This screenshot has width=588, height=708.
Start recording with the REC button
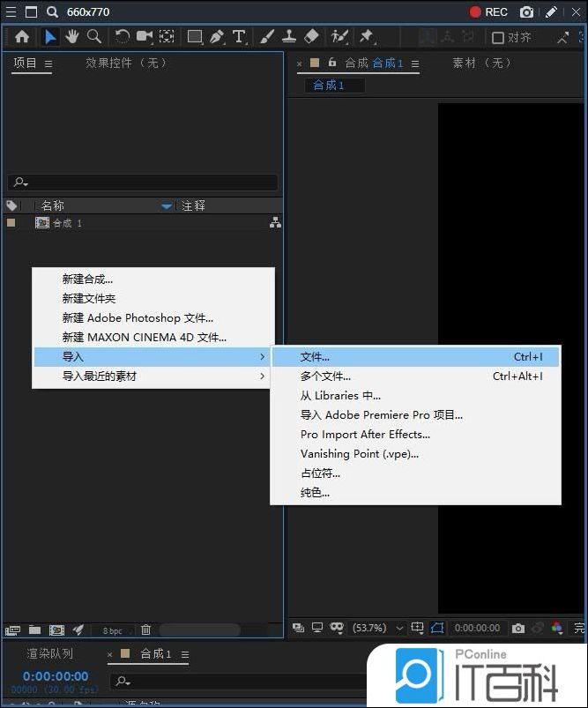[488, 12]
